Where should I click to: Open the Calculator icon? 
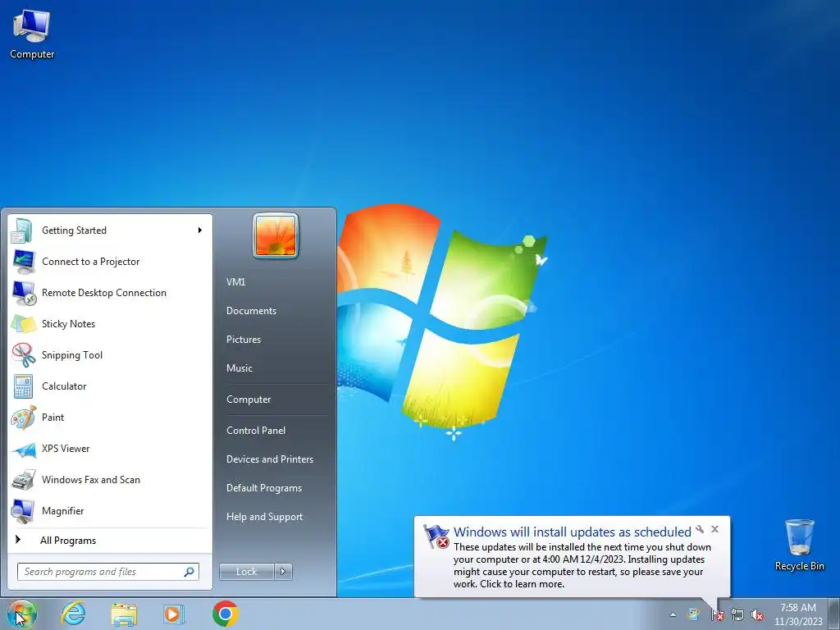pos(24,386)
